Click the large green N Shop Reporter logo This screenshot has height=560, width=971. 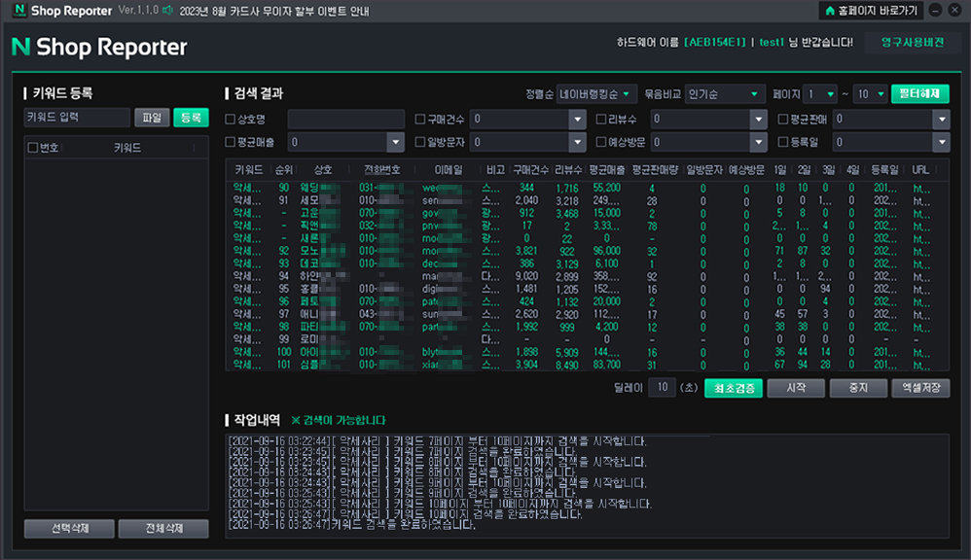click(x=99, y=47)
